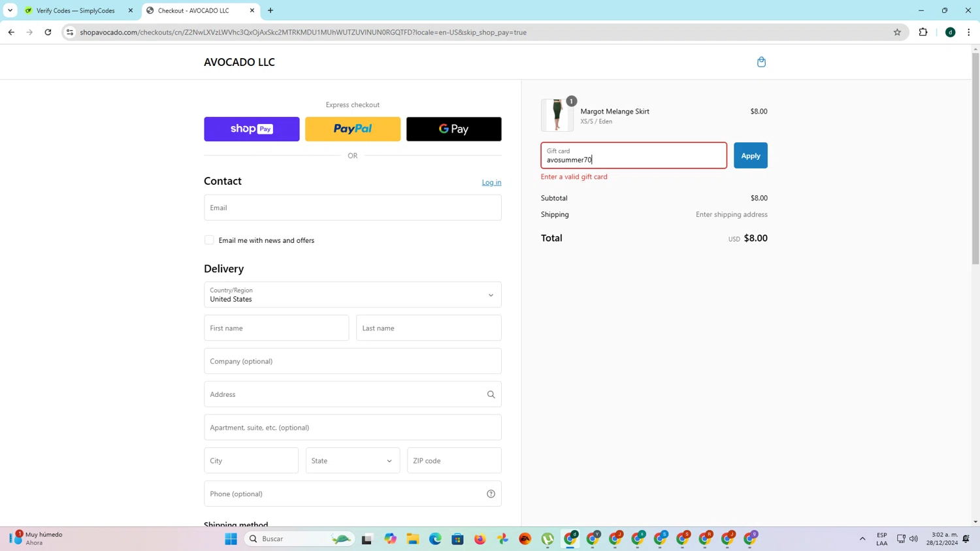
Task: Go forward in browser history
Action: [x=29, y=32]
